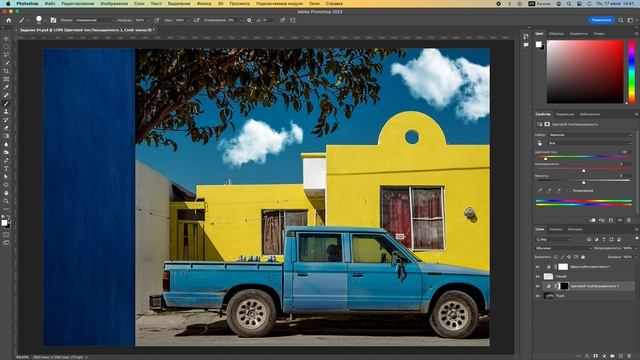
Task: Switch to the Образцы tab
Action: (556, 34)
